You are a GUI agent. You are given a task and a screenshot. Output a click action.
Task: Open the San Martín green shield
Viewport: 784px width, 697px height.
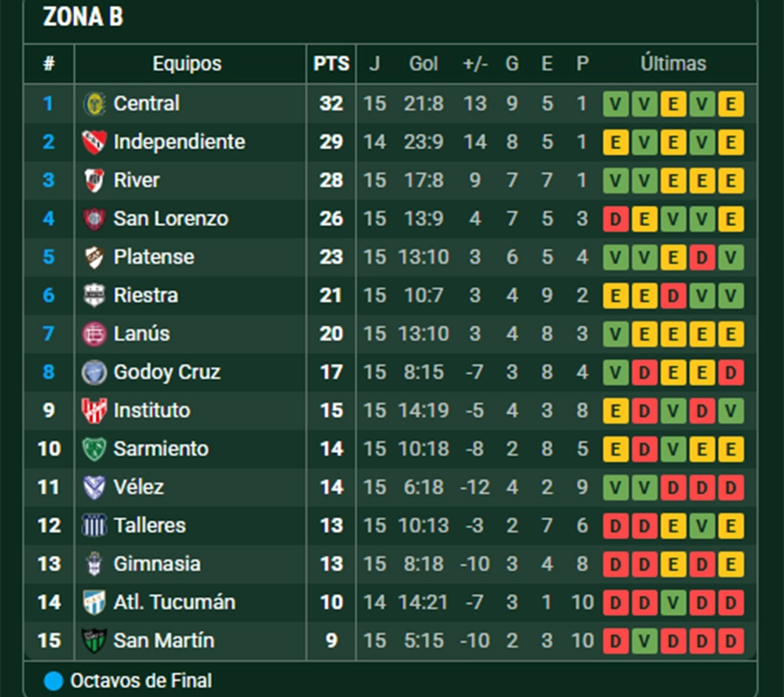coord(94,641)
